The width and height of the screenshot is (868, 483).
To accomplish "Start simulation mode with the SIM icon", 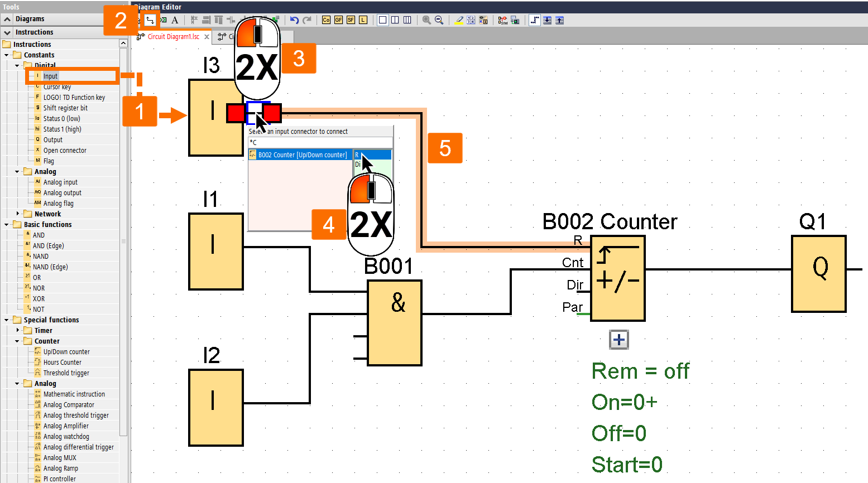I will (502, 20).
